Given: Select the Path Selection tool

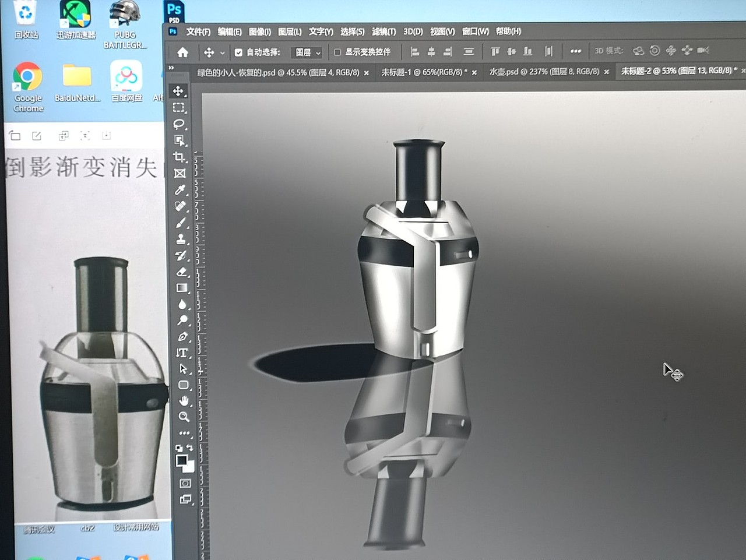Looking at the screenshot, I should click(x=184, y=369).
